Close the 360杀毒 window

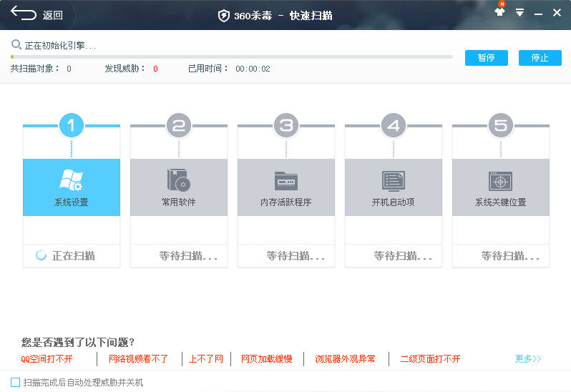point(557,13)
